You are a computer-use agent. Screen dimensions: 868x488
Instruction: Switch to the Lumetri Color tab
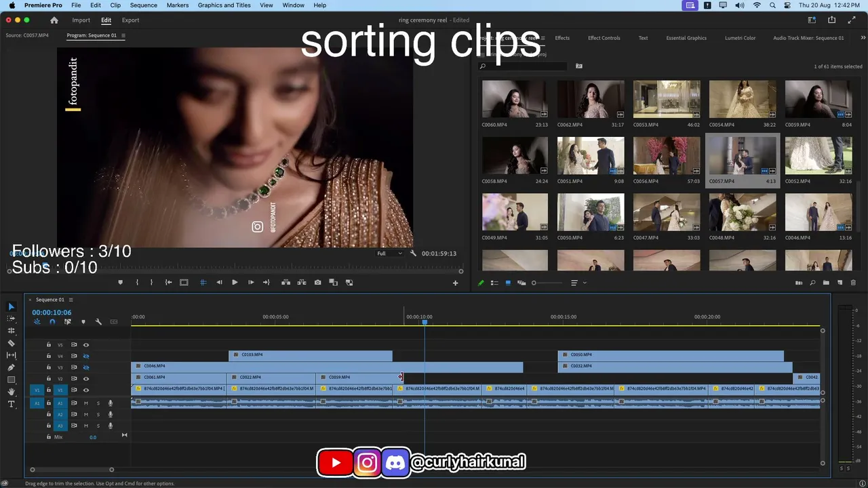point(740,38)
